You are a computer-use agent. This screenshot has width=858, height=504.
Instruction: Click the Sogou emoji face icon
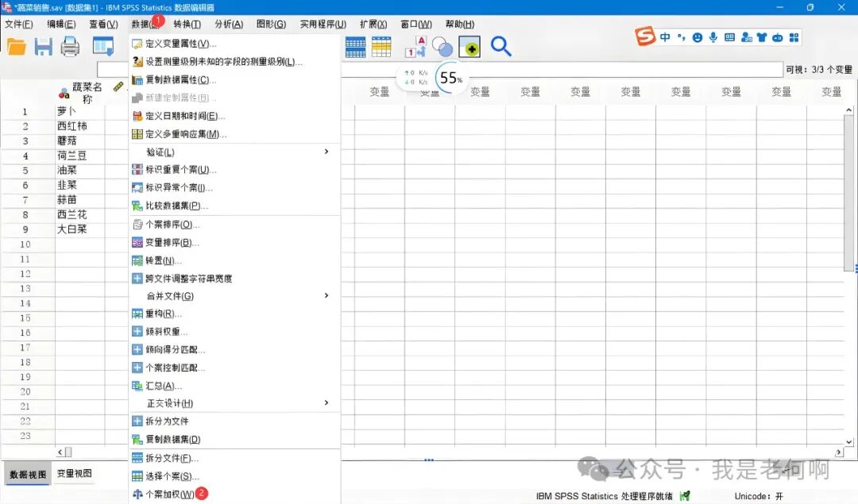[x=698, y=37]
